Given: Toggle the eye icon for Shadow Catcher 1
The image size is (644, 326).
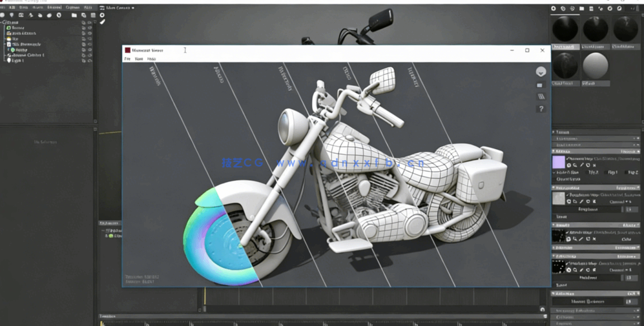Looking at the screenshot, I should click(x=90, y=55).
